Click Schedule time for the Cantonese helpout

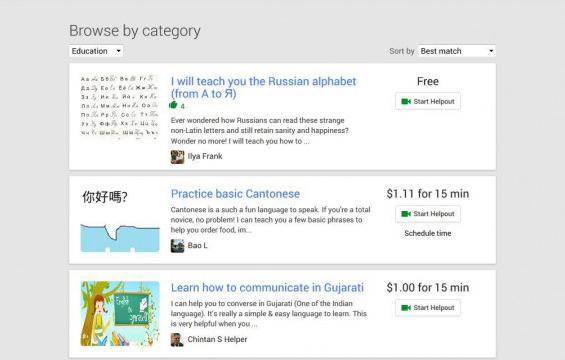tap(428, 234)
